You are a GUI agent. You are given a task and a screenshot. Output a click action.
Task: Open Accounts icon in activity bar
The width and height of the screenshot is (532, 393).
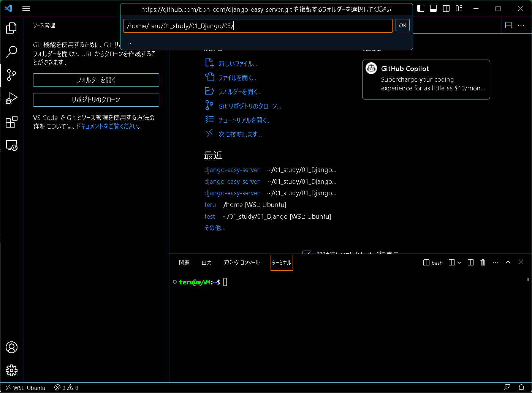click(x=11, y=347)
